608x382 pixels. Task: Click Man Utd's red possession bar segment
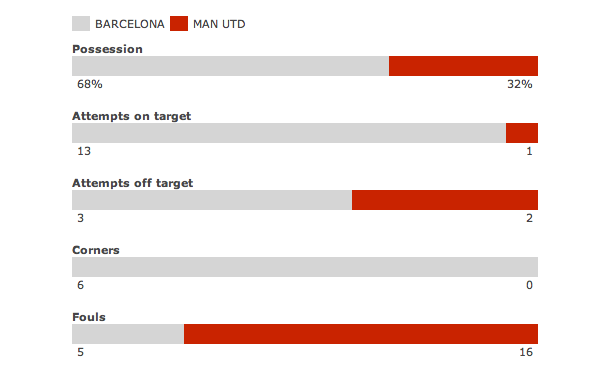point(463,66)
